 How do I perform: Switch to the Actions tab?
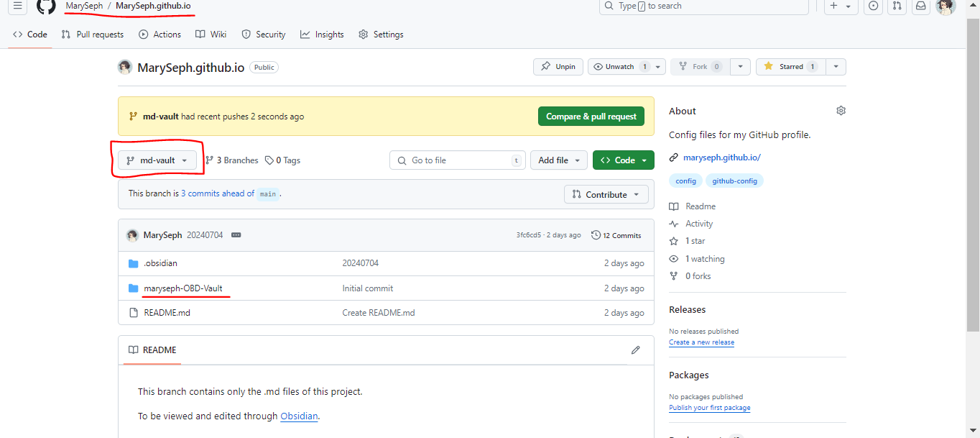pos(160,34)
